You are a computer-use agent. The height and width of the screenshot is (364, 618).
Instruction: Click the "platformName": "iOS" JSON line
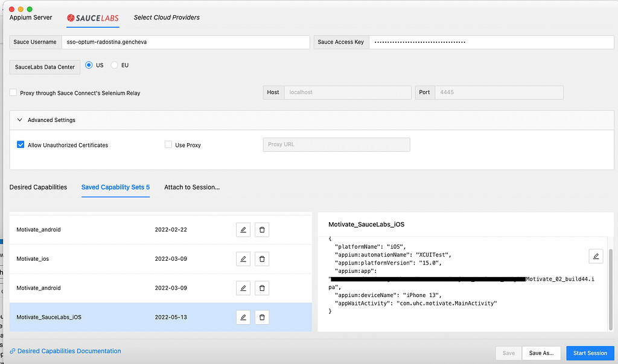coord(370,246)
